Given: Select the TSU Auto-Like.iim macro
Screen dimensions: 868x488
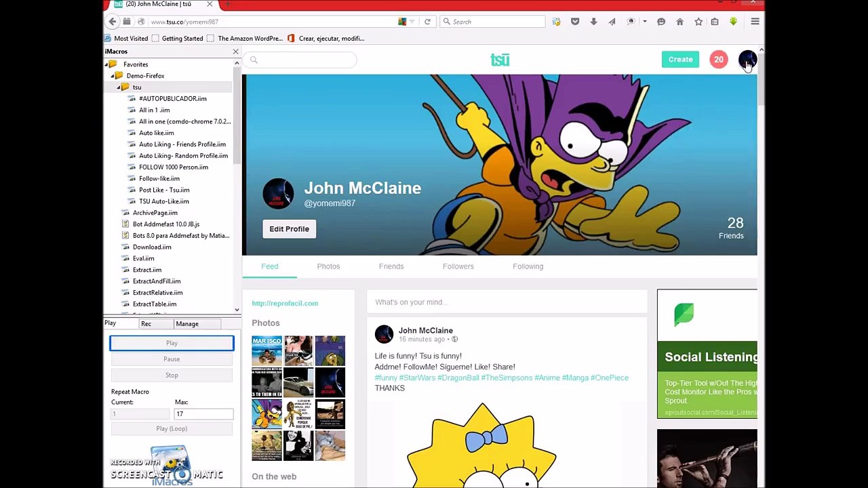Looking at the screenshot, I should [x=163, y=201].
